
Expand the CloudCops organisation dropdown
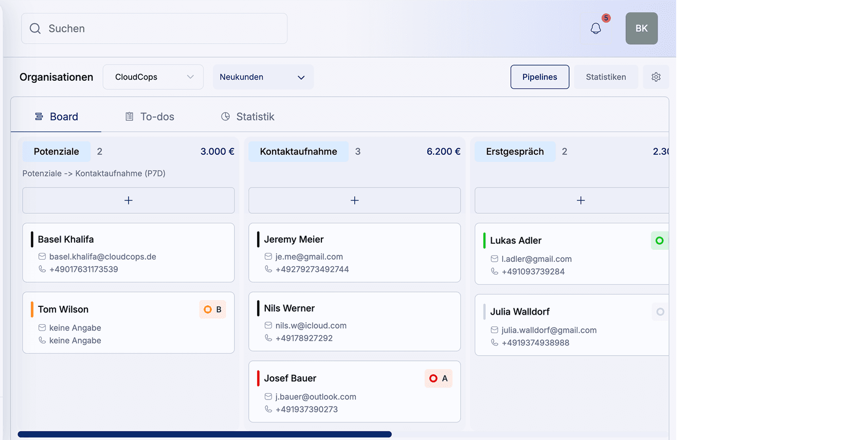[153, 77]
